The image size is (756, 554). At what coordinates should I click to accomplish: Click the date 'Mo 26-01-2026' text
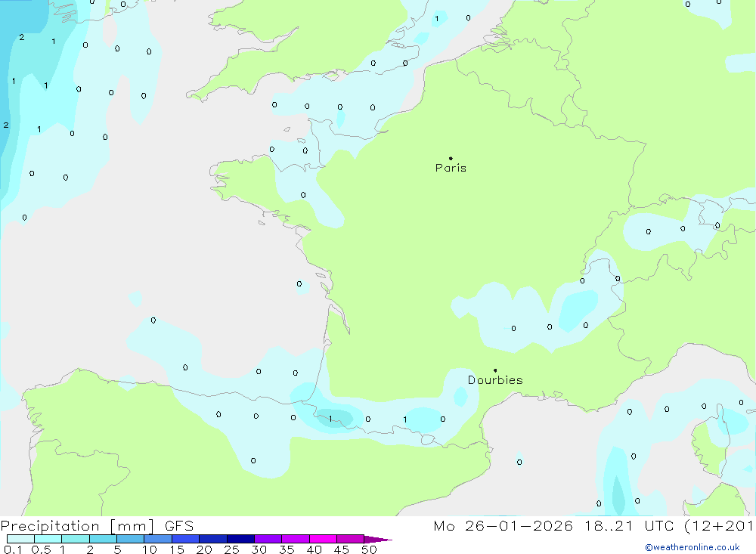pyautogui.click(x=503, y=526)
